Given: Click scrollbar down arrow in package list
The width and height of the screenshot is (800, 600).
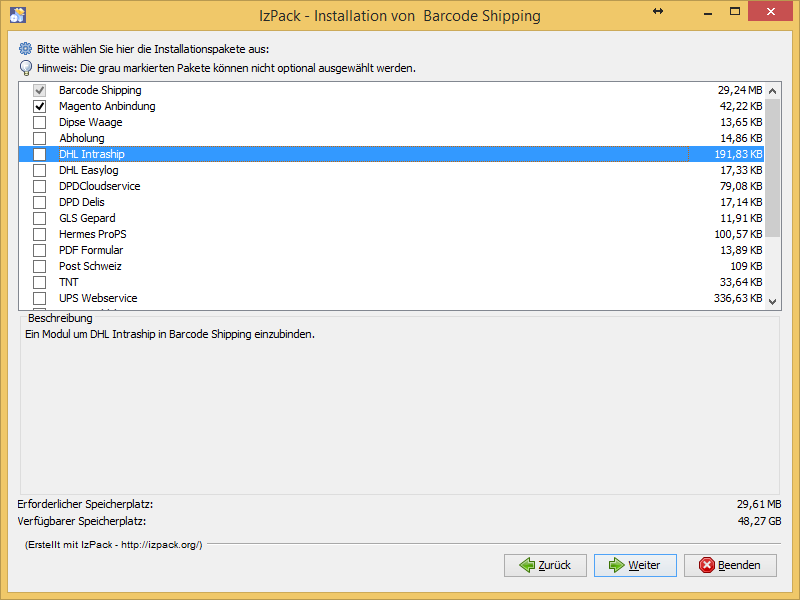Looking at the screenshot, I should tap(772, 302).
